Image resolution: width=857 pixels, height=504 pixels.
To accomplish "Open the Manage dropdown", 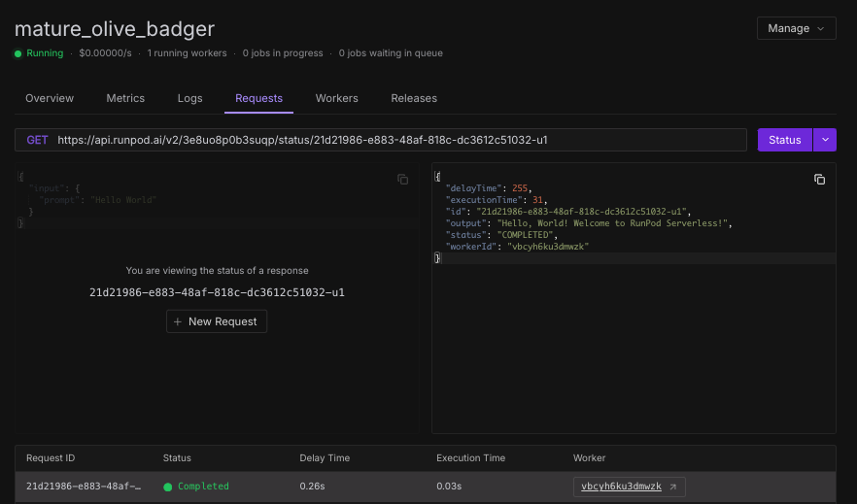I will (x=796, y=28).
